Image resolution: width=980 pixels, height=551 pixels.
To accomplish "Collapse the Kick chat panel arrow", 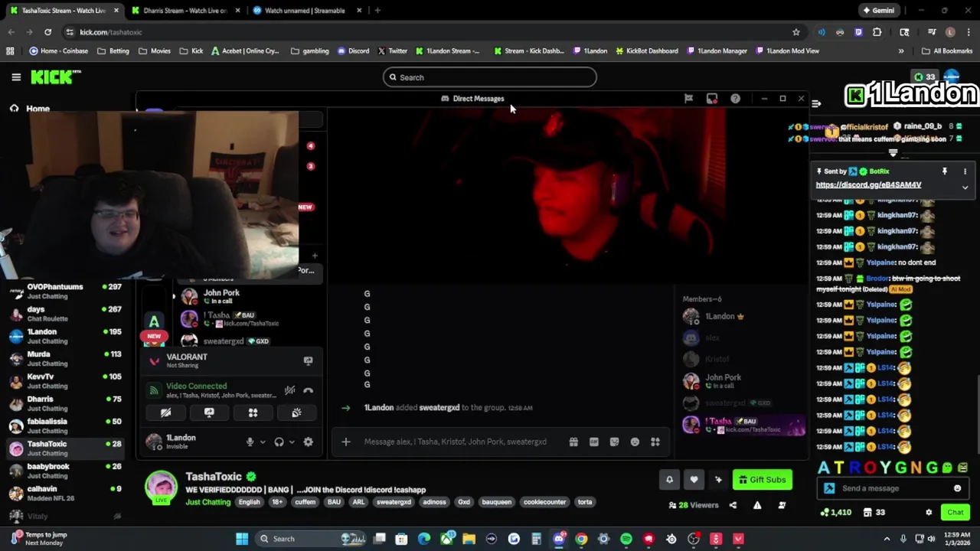I will (816, 103).
